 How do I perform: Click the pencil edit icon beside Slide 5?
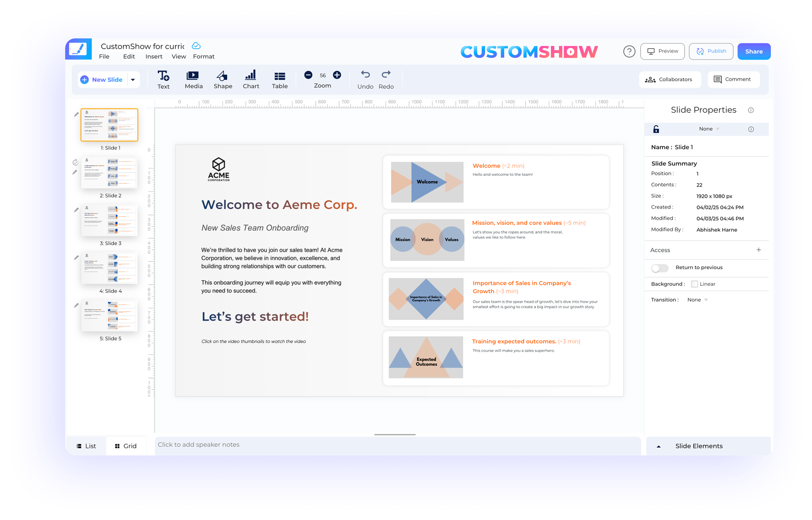tap(76, 305)
